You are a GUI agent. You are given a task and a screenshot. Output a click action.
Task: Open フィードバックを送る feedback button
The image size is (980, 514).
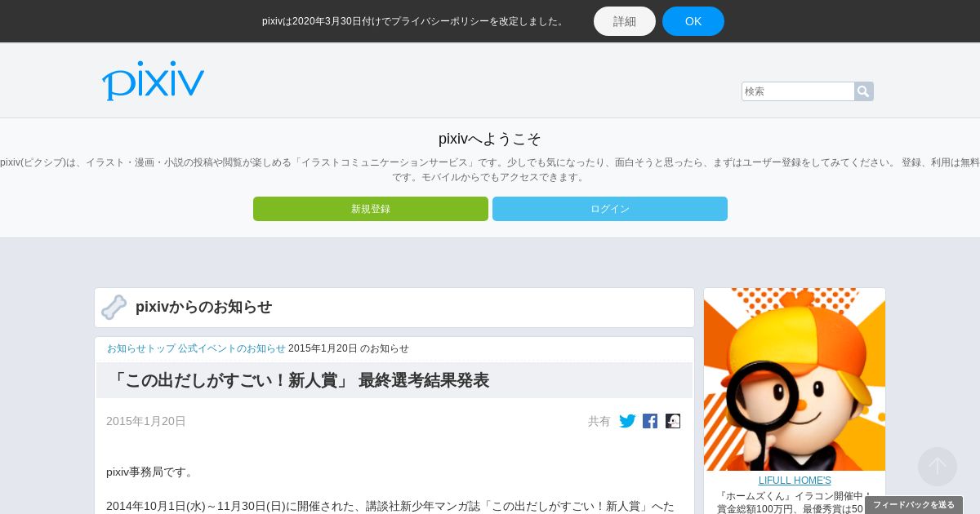(914, 505)
